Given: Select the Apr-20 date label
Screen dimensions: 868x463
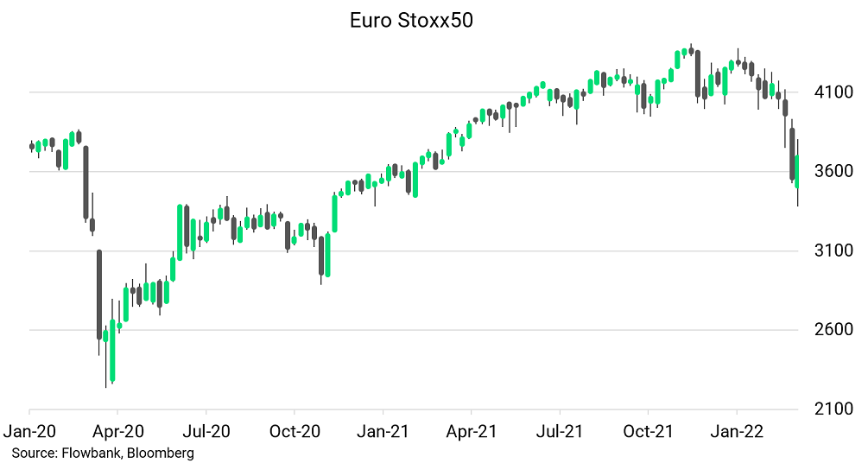Looking at the screenshot, I should (x=117, y=429).
